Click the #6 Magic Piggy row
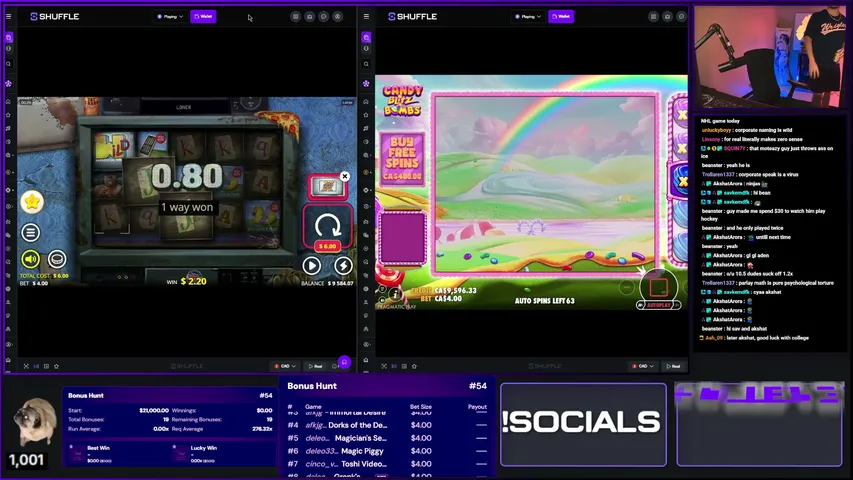The height and width of the screenshot is (480, 853). [x=387, y=451]
